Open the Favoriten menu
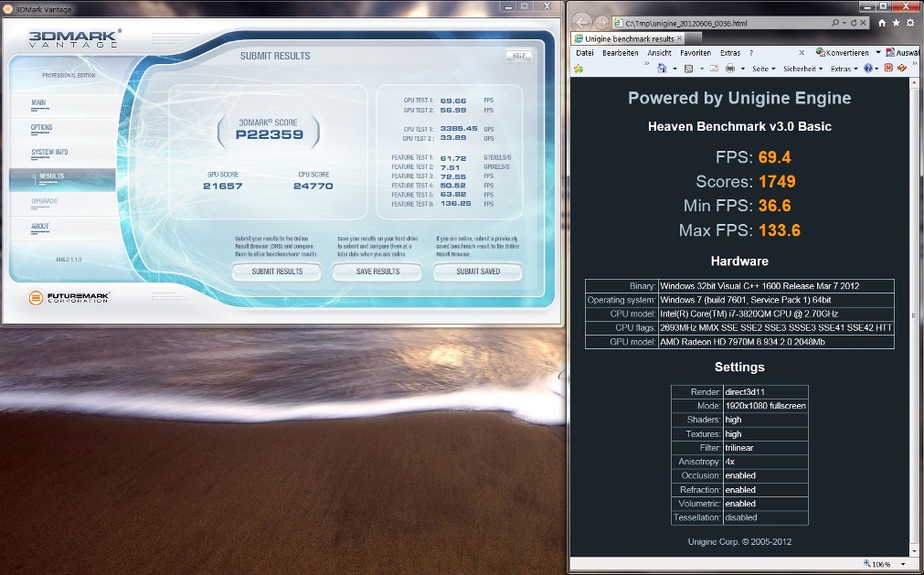924x575 pixels. tap(696, 53)
